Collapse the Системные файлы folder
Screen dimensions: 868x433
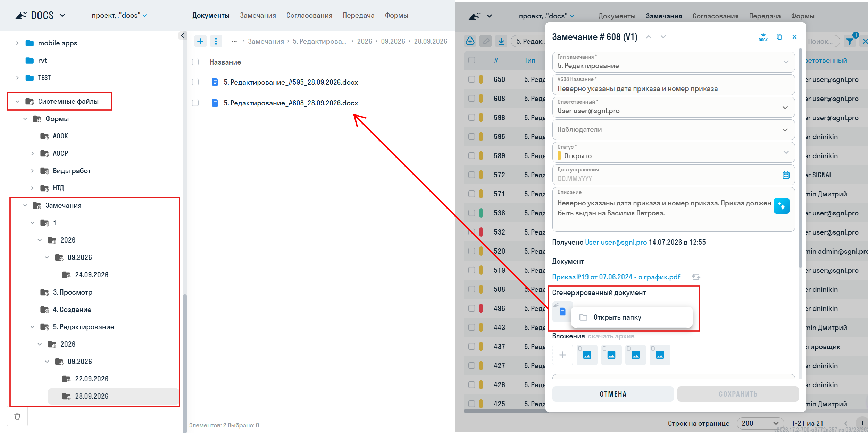[x=17, y=101]
